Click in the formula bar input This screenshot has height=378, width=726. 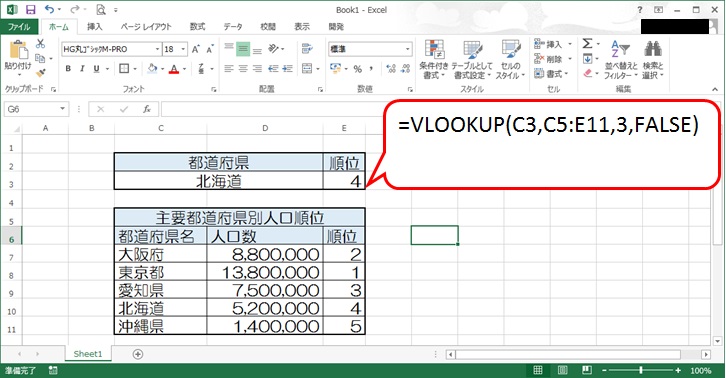(273, 109)
